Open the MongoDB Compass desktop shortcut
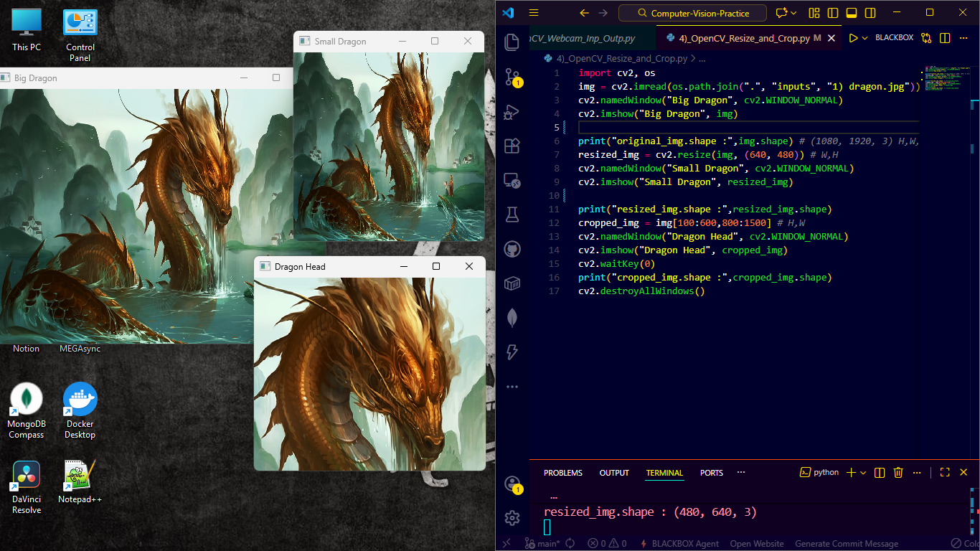Screen dimensions: 980x551 pyautogui.click(x=27, y=411)
